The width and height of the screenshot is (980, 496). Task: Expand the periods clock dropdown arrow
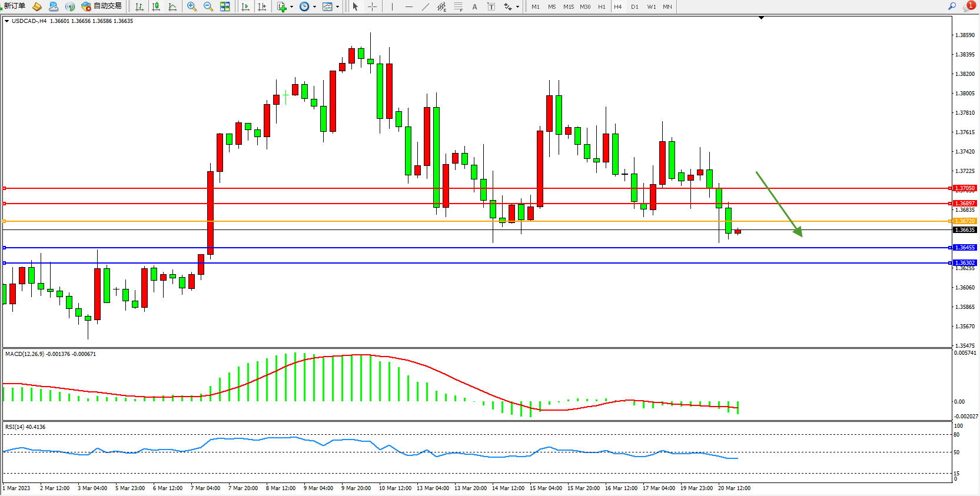pyautogui.click(x=314, y=7)
